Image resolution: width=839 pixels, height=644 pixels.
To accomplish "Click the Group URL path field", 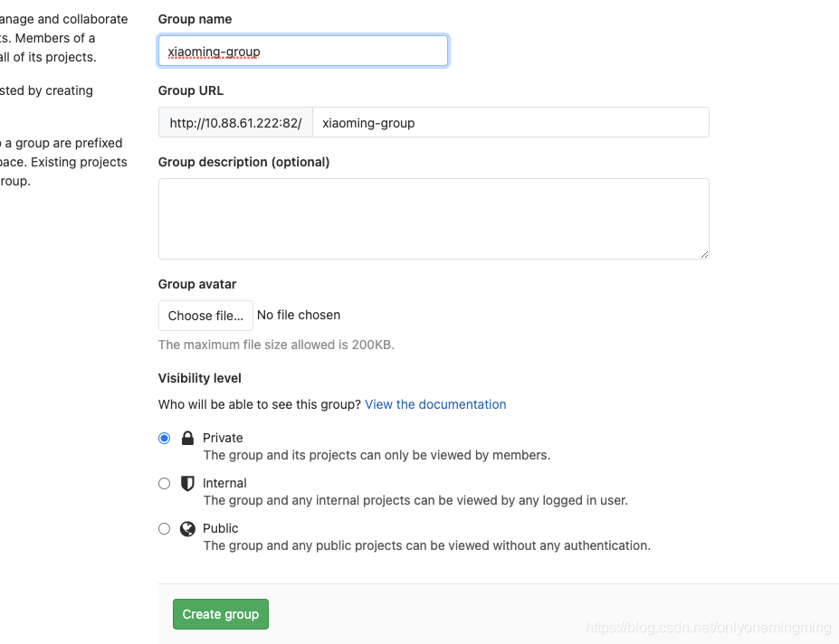I will point(510,122).
